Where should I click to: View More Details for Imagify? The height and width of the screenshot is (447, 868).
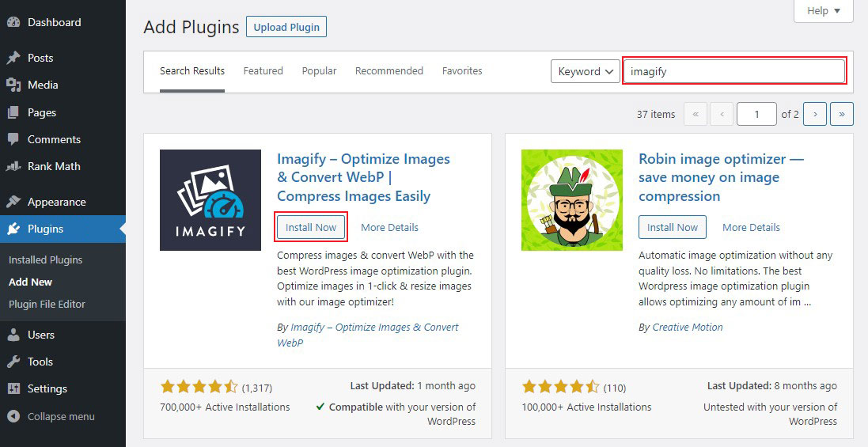[390, 227]
